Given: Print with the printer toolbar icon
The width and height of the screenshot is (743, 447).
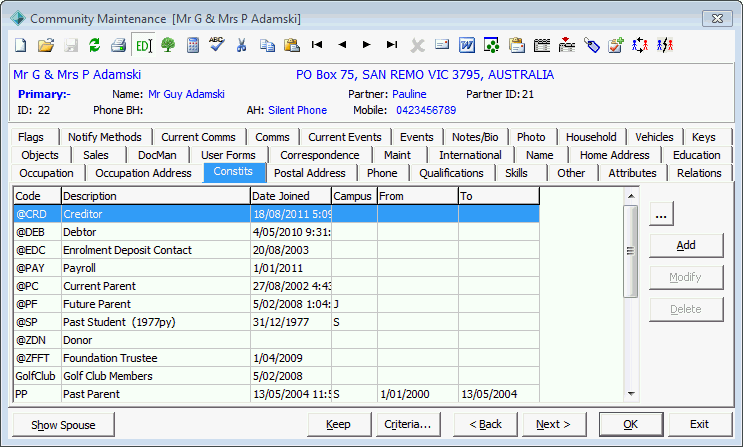Looking at the screenshot, I should click(x=118, y=45).
